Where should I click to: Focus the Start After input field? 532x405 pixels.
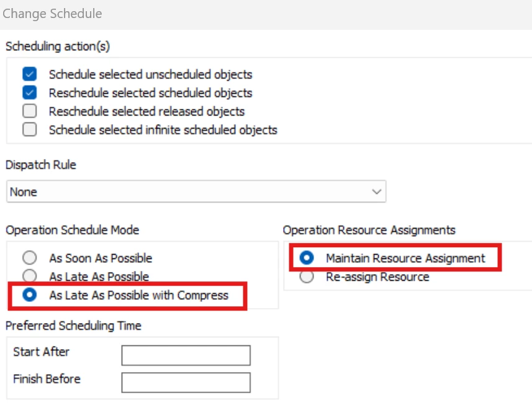tap(186, 356)
